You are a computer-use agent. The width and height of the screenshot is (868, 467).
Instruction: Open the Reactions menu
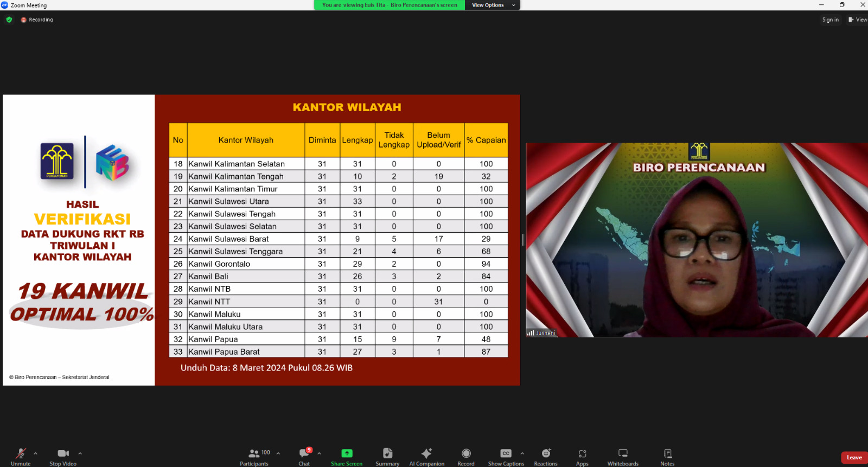click(x=546, y=456)
